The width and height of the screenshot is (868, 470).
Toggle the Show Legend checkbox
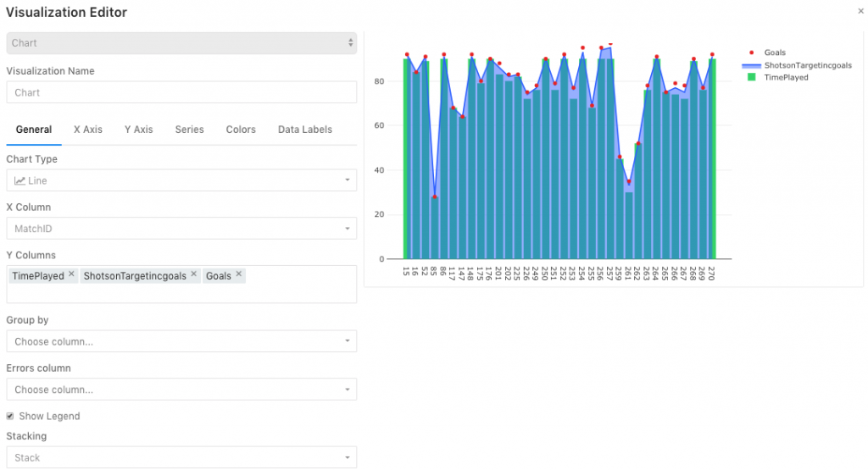[x=10, y=416]
